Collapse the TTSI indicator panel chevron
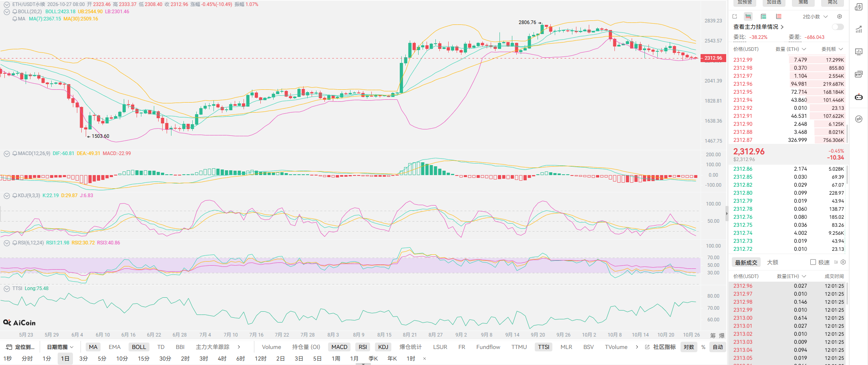Image resolution: width=868 pixels, height=365 pixels. click(7, 288)
